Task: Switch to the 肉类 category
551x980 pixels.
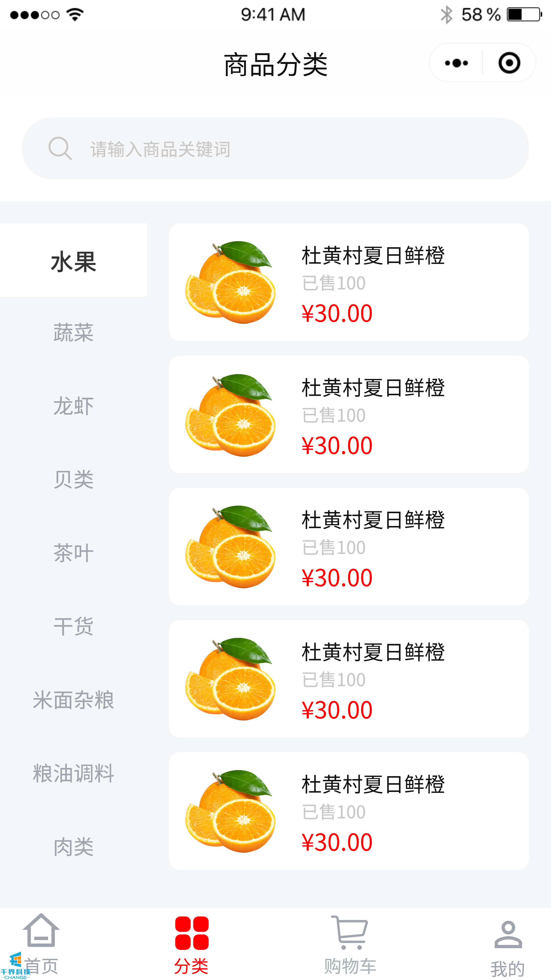Action: coord(73,847)
